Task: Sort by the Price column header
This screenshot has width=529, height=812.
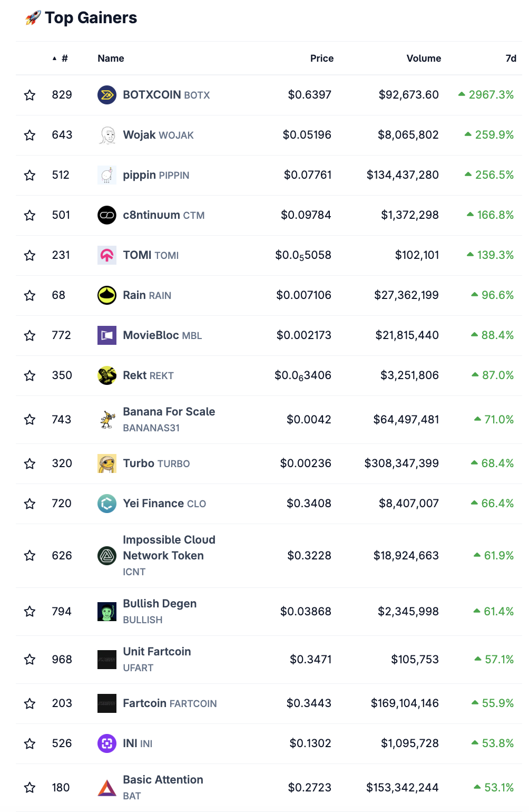Action: tap(322, 59)
